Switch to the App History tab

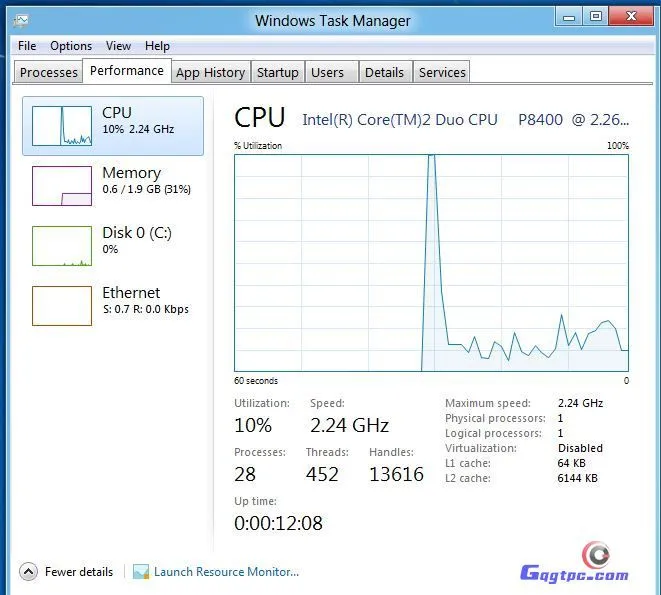coord(210,72)
